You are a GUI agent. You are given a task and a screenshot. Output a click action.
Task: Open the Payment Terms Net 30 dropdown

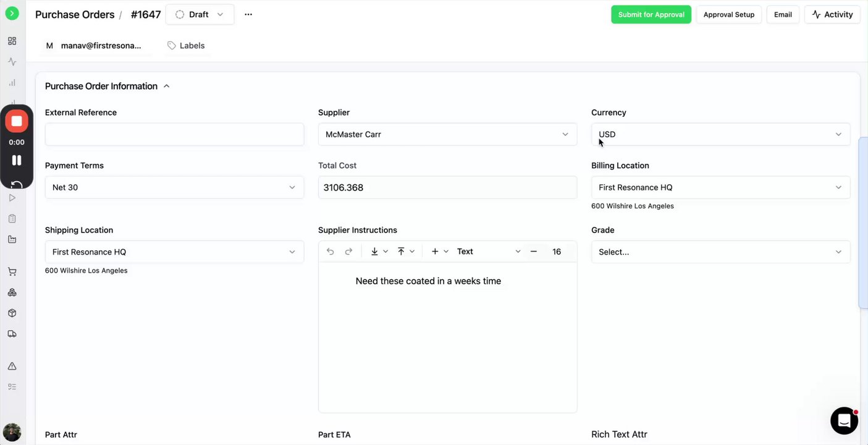pyautogui.click(x=174, y=187)
